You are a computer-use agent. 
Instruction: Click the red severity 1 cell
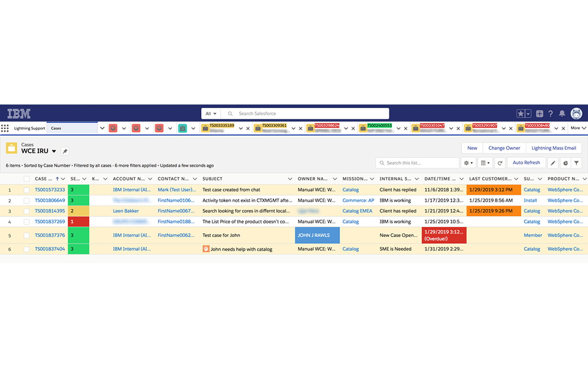click(x=79, y=222)
